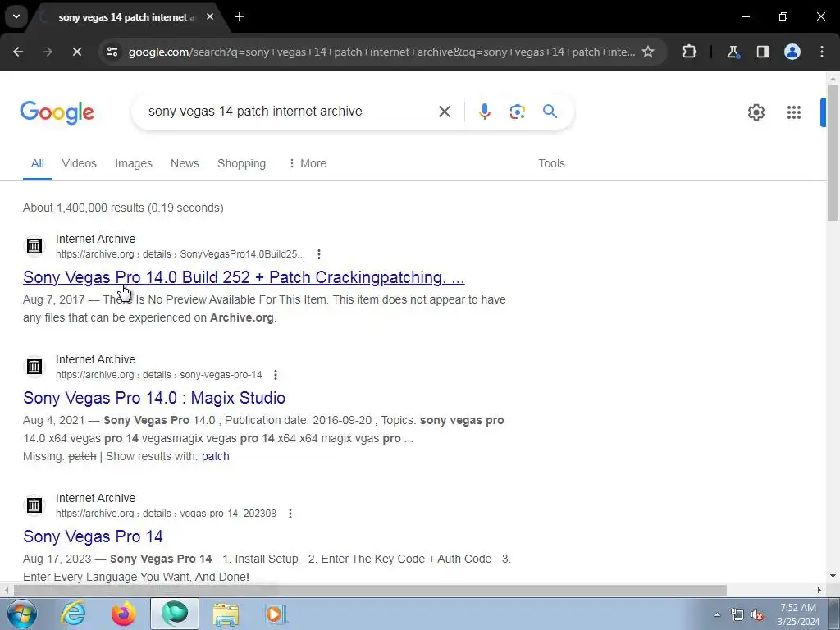Screen dimensions: 840x630
Task: Switch to the News tab
Action: click(x=185, y=163)
